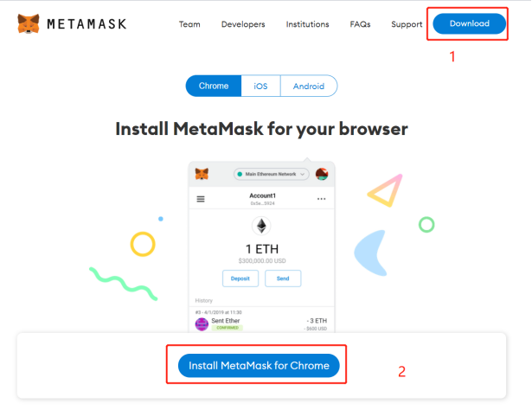Click the fox icon in wallet preview
The width and height of the screenshot is (532, 410).
pos(202,174)
